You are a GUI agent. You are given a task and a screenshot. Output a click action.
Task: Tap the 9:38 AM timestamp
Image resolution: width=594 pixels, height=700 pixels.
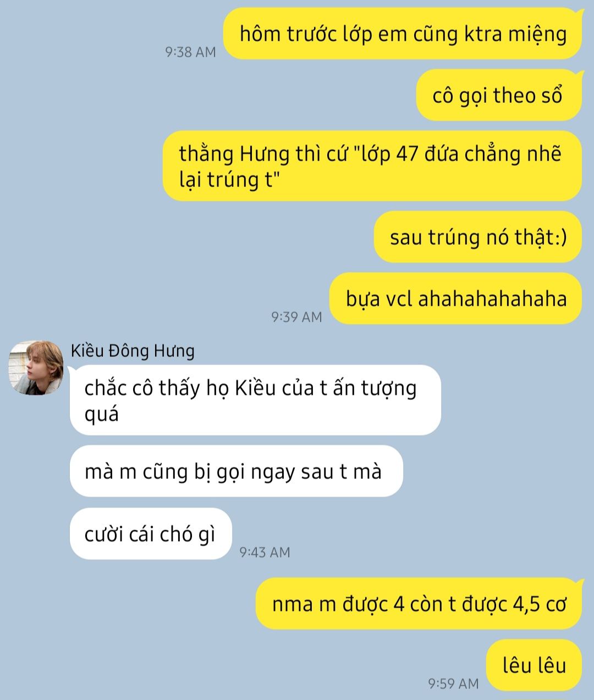190,52
